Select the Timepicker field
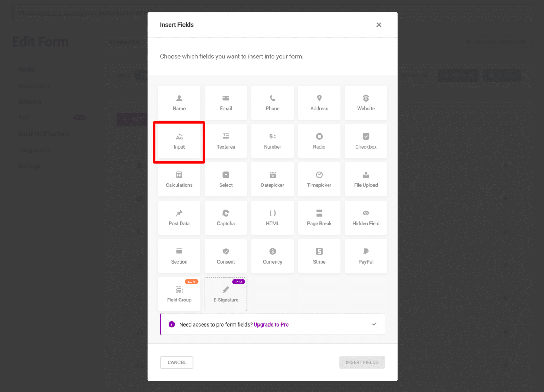This screenshot has width=544, height=392. (319, 179)
